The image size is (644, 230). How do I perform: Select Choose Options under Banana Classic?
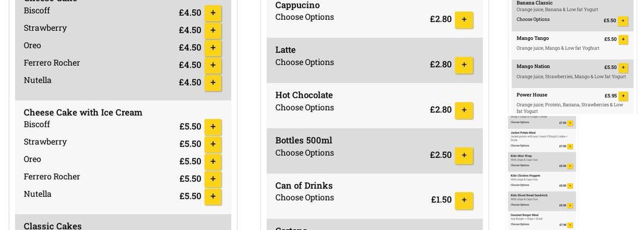point(533,19)
